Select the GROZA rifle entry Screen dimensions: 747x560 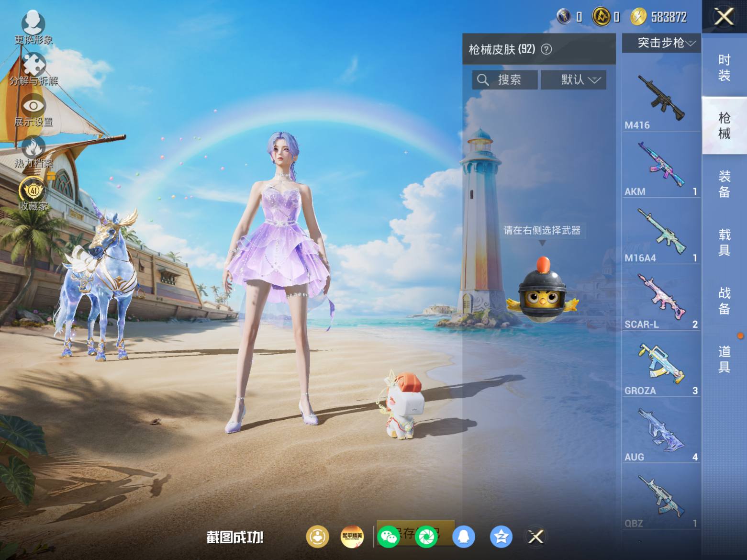(x=661, y=365)
